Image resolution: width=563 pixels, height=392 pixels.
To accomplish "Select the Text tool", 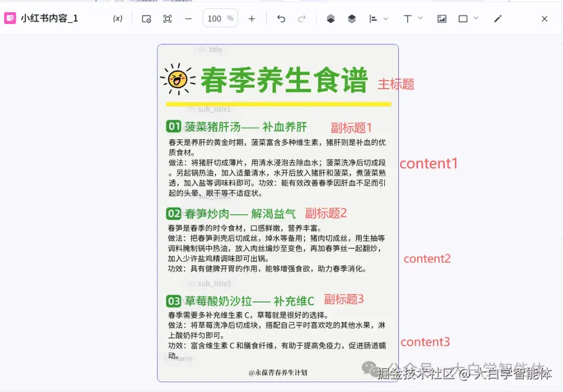I will [407, 18].
